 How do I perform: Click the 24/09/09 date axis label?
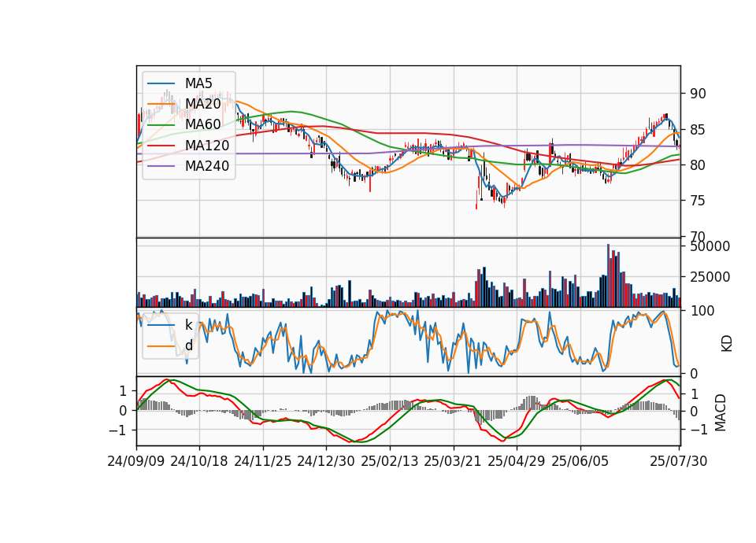136,461
